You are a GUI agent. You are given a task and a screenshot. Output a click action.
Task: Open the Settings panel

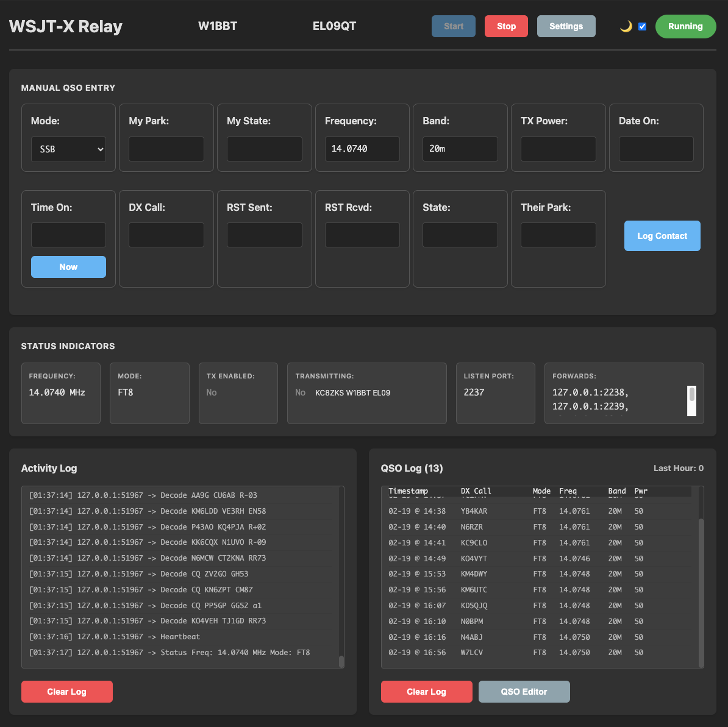[x=566, y=26]
